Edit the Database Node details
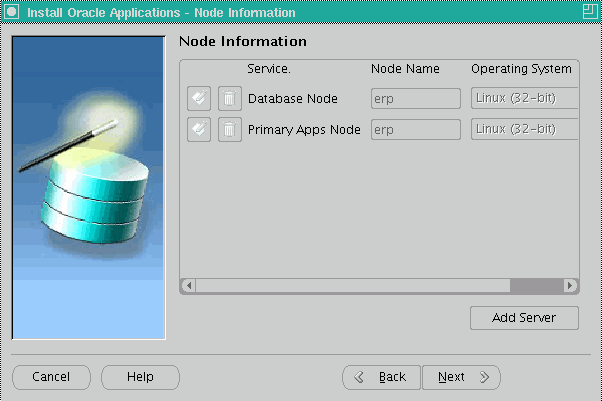This screenshot has width=602, height=401. [199, 98]
